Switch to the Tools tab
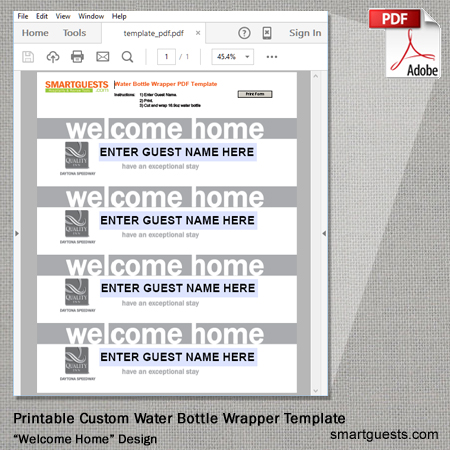The width and height of the screenshot is (450, 450). 74,33
